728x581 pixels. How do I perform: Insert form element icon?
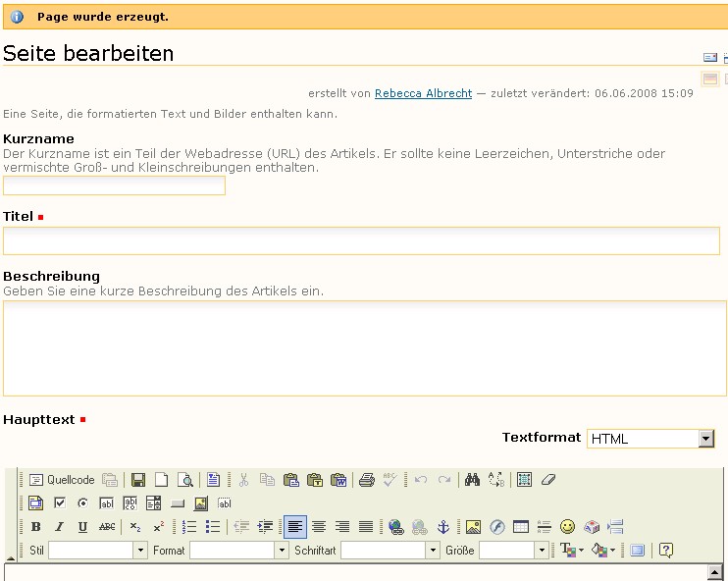35,502
